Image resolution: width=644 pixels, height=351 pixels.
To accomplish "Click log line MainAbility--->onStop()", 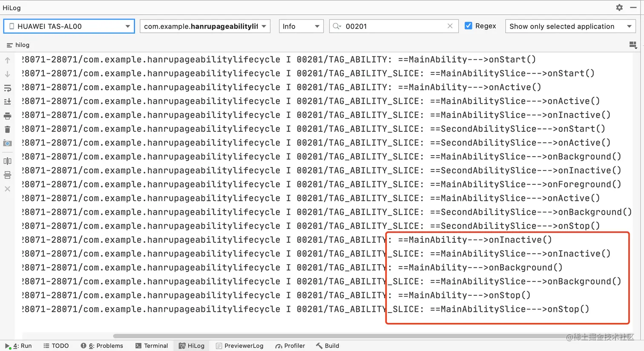I will coord(276,295).
